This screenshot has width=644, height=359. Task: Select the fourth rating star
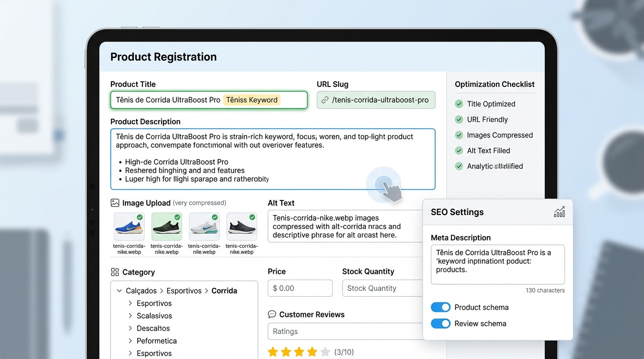[312, 352]
